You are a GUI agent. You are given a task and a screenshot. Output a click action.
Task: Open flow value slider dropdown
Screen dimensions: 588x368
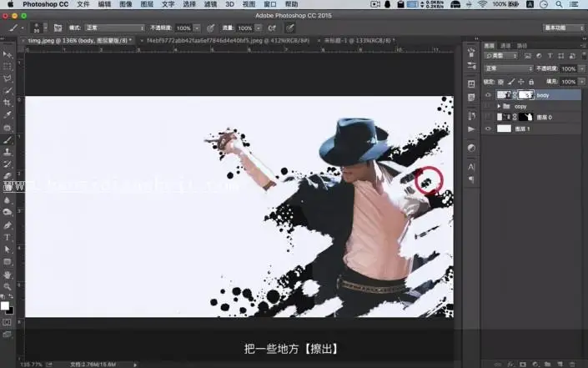pyautogui.click(x=259, y=28)
